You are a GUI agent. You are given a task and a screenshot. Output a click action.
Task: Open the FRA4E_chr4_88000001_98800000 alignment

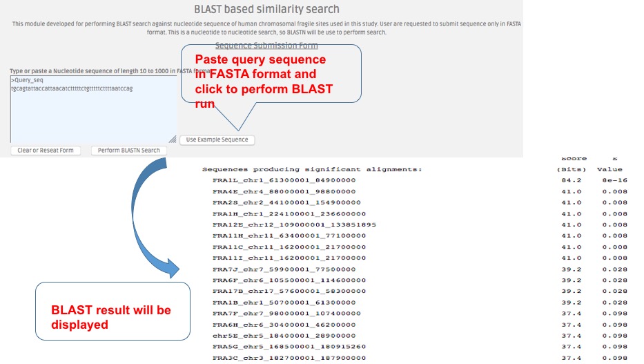click(284, 191)
